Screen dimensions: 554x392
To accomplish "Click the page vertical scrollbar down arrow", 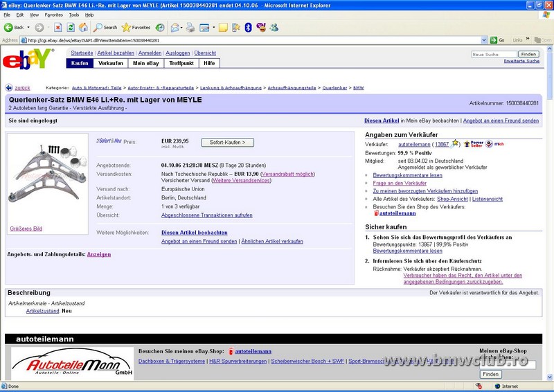I will [549, 377].
